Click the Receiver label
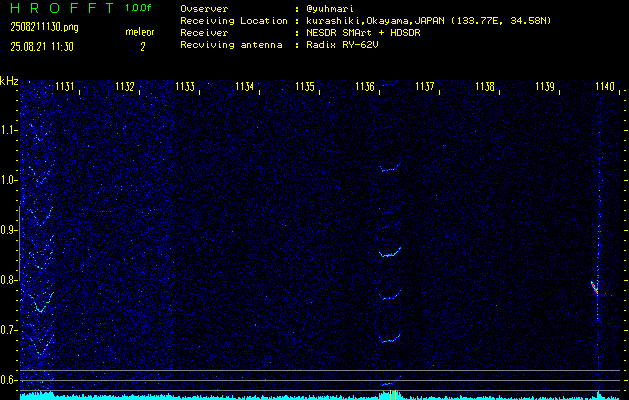Screen dimensions: 629x400 point(204,33)
